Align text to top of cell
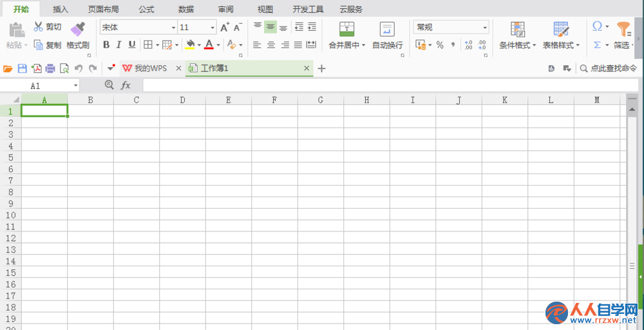Viewport: 644px width, 330px height. tap(258, 27)
